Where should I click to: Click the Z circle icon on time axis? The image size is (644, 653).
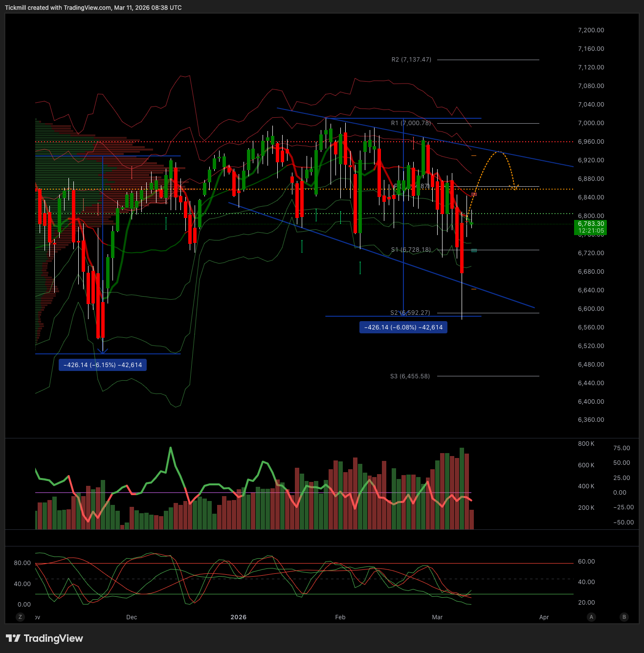(20, 617)
